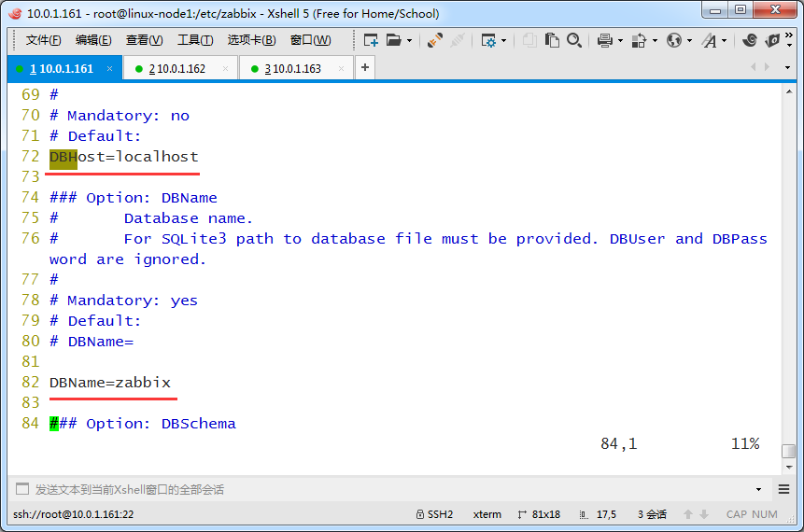Open the Edit menu (编辑)
Image resolution: width=804 pixels, height=532 pixels.
93,40
